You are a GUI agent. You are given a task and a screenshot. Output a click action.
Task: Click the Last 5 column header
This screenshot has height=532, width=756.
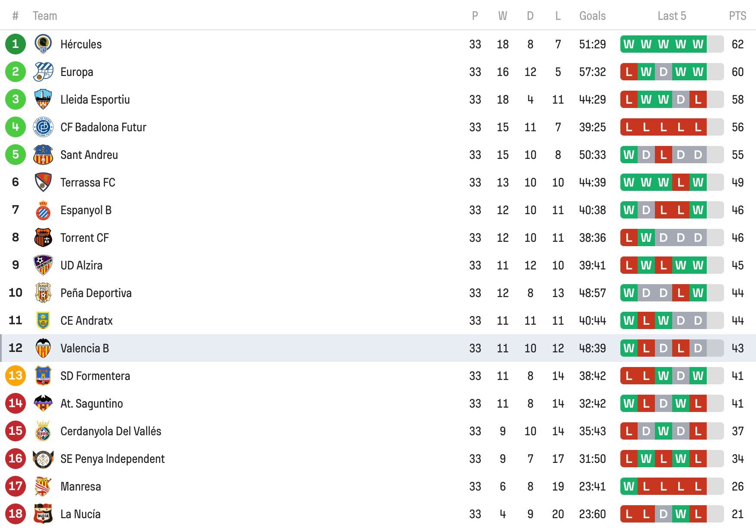pyautogui.click(x=672, y=16)
